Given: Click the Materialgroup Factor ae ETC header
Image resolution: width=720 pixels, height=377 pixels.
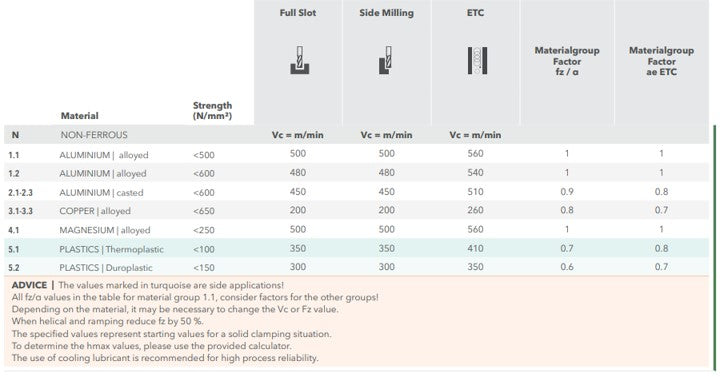Looking at the screenshot, I should [x=661, y=61].
